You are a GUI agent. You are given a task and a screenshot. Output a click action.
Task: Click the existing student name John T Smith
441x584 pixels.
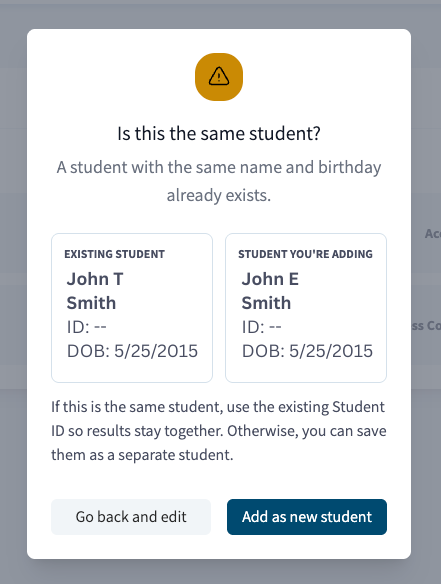[x=95, y=291]
